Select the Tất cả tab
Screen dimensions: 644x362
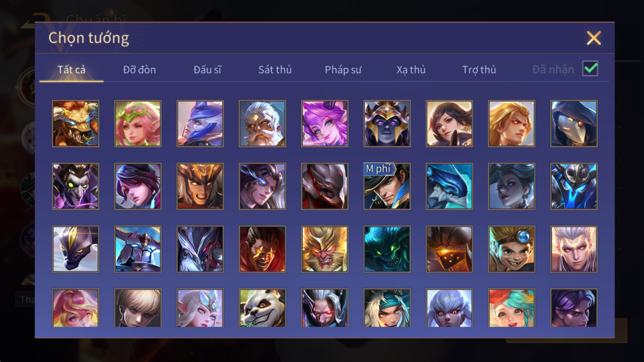click(71, 70)
